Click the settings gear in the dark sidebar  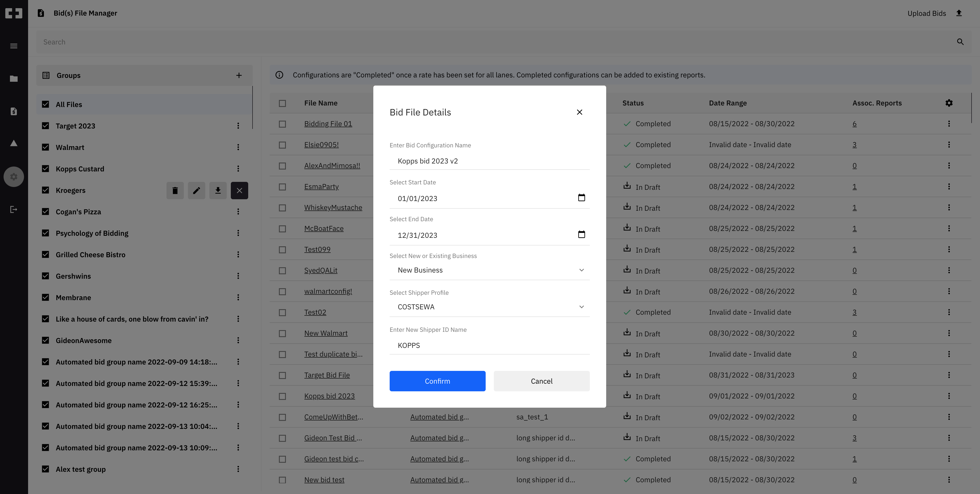point(14,177)
